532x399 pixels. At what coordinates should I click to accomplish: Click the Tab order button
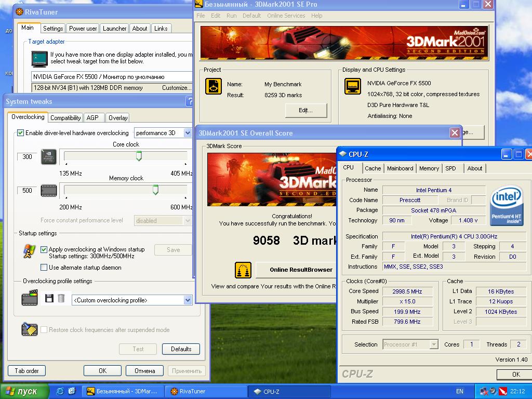click(x=26, y=371)
